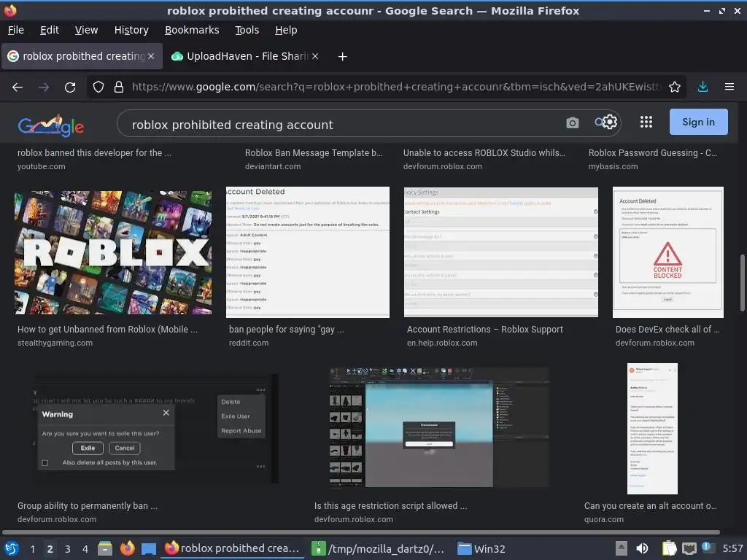Open 'Unable to access ROBLOX Studio' result
The image size is (747, 560).
click(484, 153)
